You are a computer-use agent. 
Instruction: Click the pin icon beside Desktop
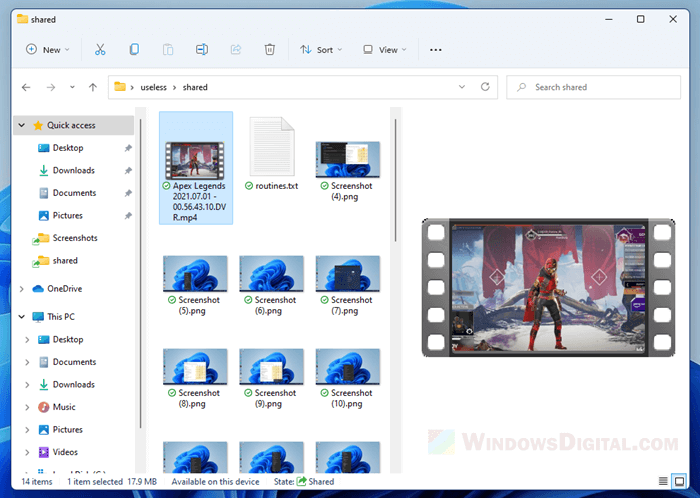pos(128,148)
